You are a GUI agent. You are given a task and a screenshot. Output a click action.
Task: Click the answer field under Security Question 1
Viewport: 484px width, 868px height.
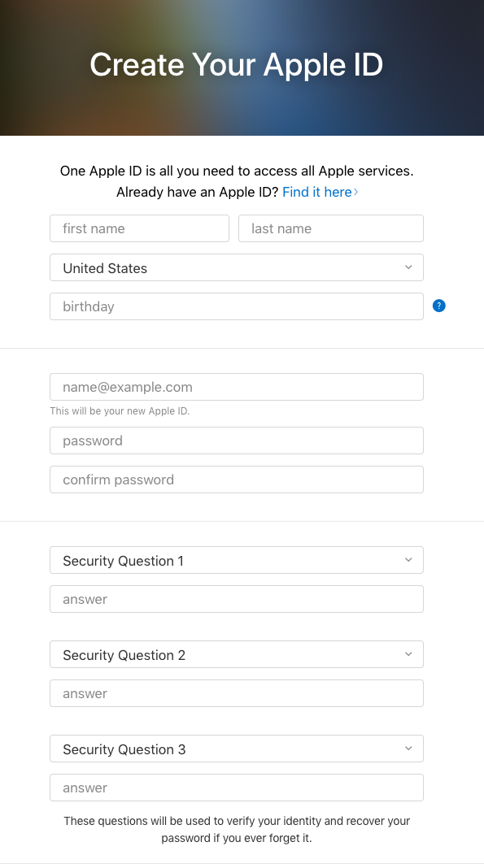[237, 599]
